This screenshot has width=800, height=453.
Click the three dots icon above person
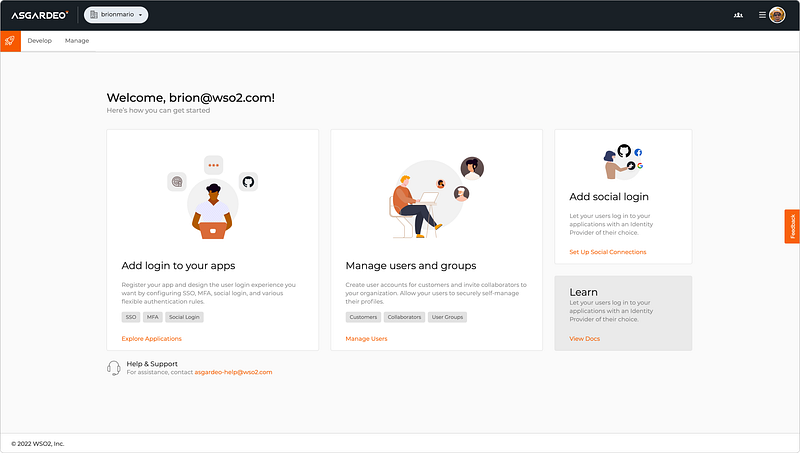click(213, 165)
